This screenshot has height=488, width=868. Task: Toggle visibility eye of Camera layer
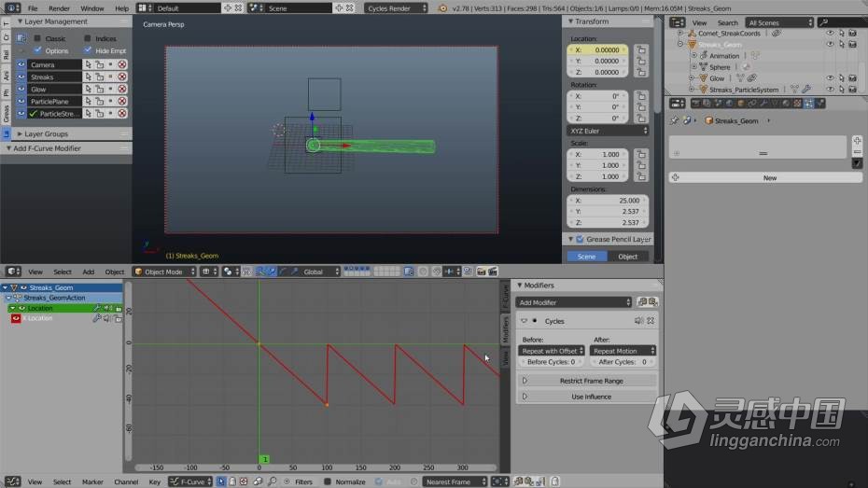[x=21, y=64]
